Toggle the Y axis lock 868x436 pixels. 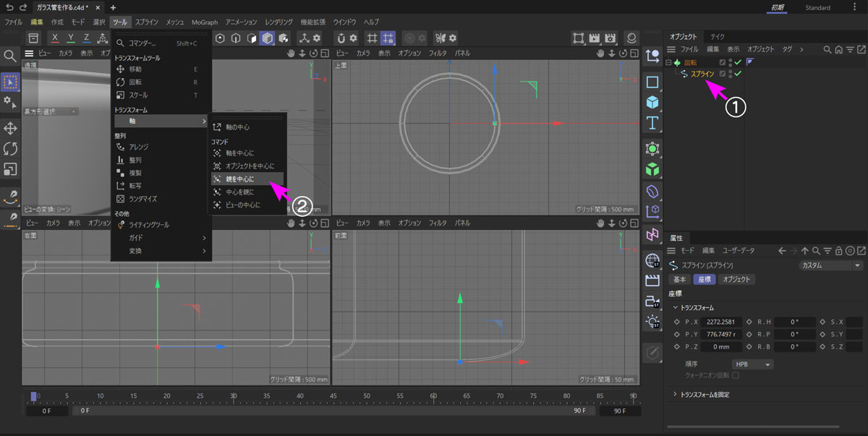pos(71,38)
